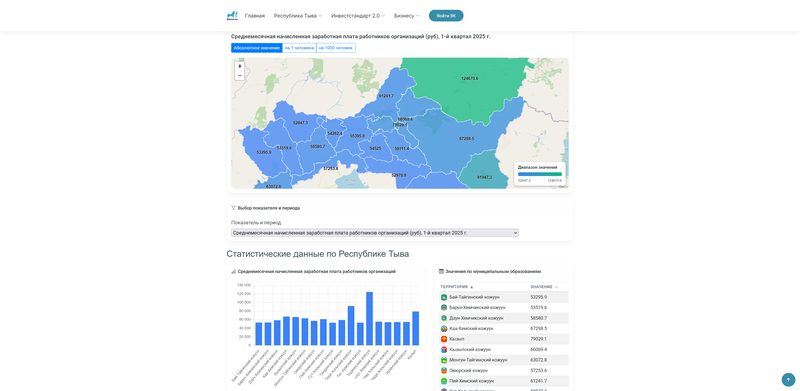Click the Диапазон значений gradient bar
Viewport: 800px width, 391px height.
click(540, 174)
